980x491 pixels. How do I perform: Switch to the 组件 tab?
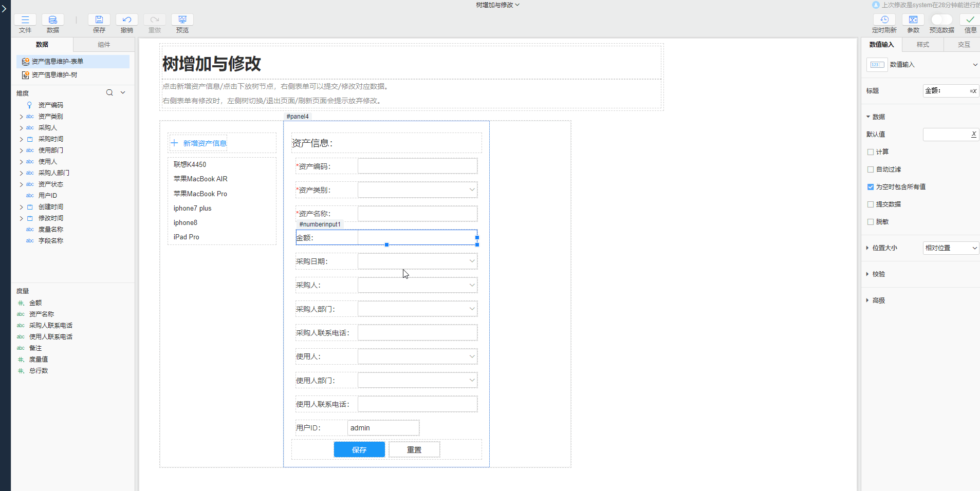[x=104, y=45]
